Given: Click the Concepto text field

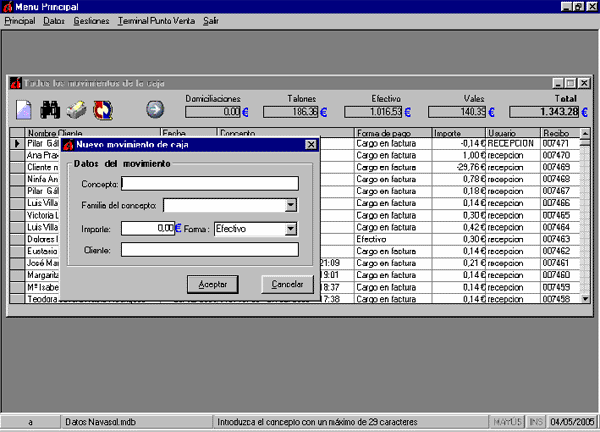Looking at the screenshot, I should pos(210,183).
